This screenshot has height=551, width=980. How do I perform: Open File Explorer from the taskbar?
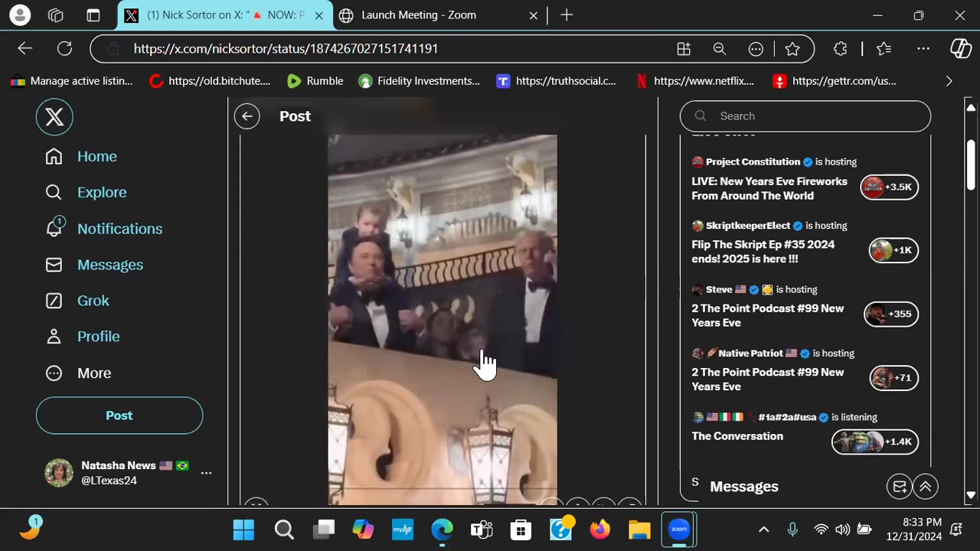tap(639, 530)
